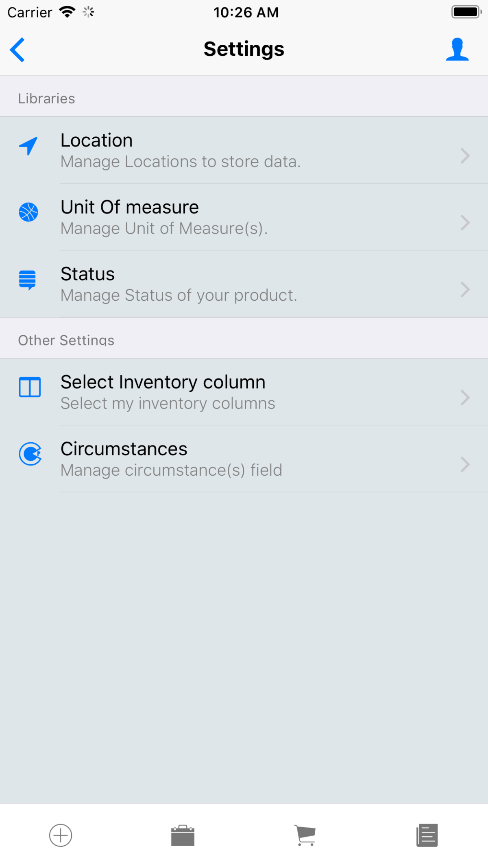Open Manage Locations to store data
This screenshot has width=488, height=868.
click(x=244, y=151)
